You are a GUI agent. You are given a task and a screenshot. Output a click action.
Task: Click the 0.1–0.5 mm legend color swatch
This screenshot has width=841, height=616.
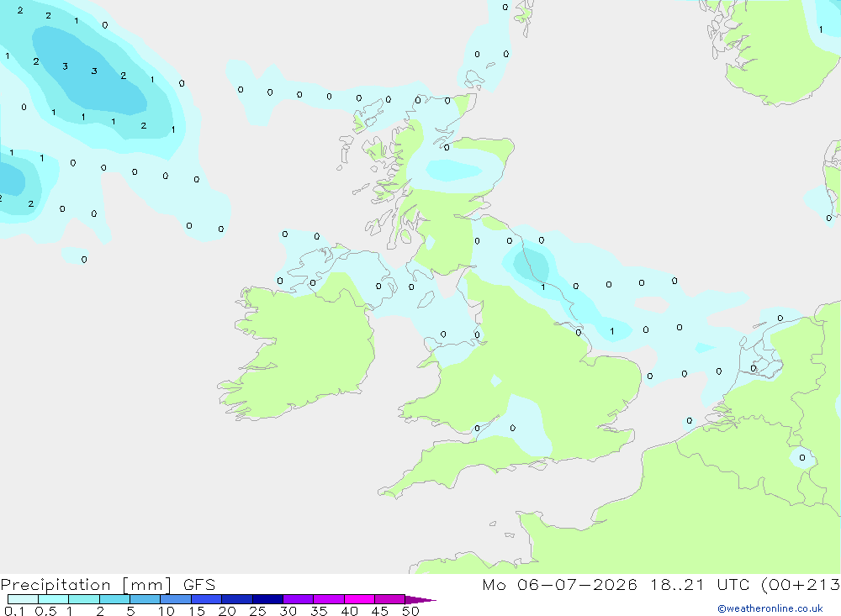(x=23, y=599)
